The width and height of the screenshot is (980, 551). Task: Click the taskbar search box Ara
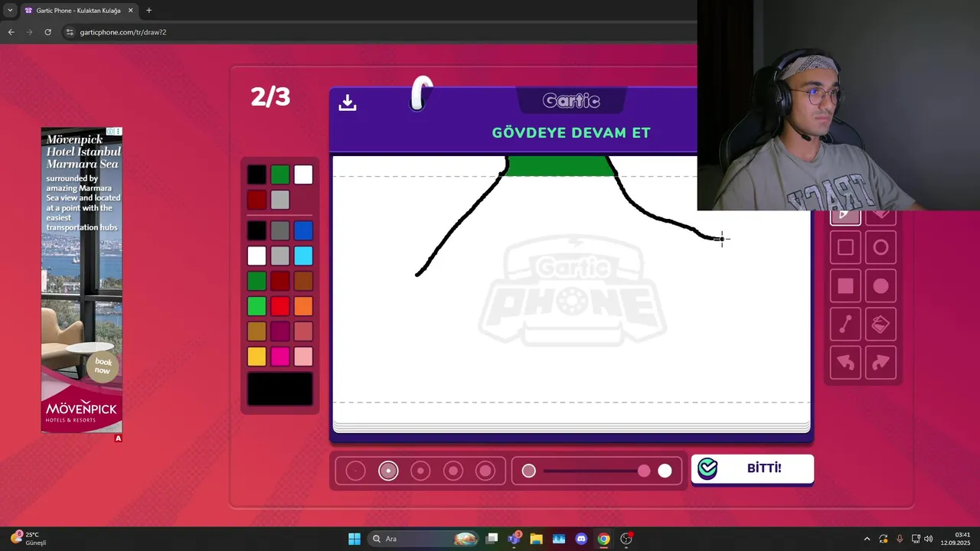point(423,539)
